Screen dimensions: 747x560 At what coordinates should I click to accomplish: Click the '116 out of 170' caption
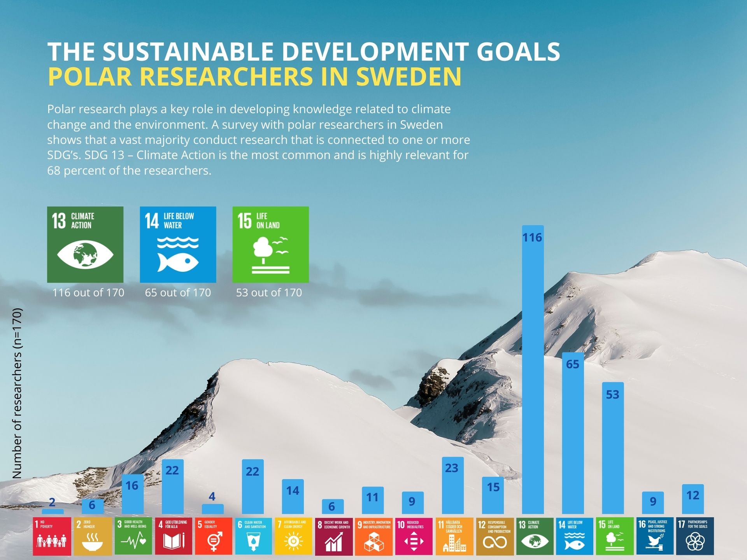pos(88,292)
